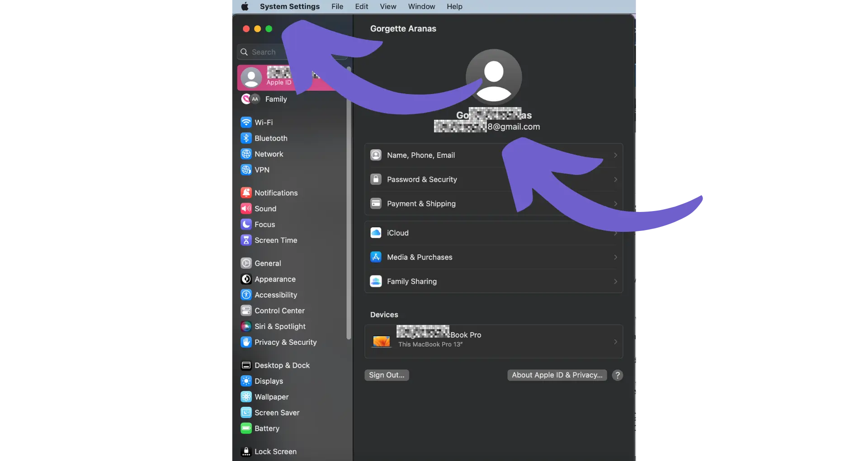Open the View menu
The image size is (868, 461).
click(x=388, y=6)
